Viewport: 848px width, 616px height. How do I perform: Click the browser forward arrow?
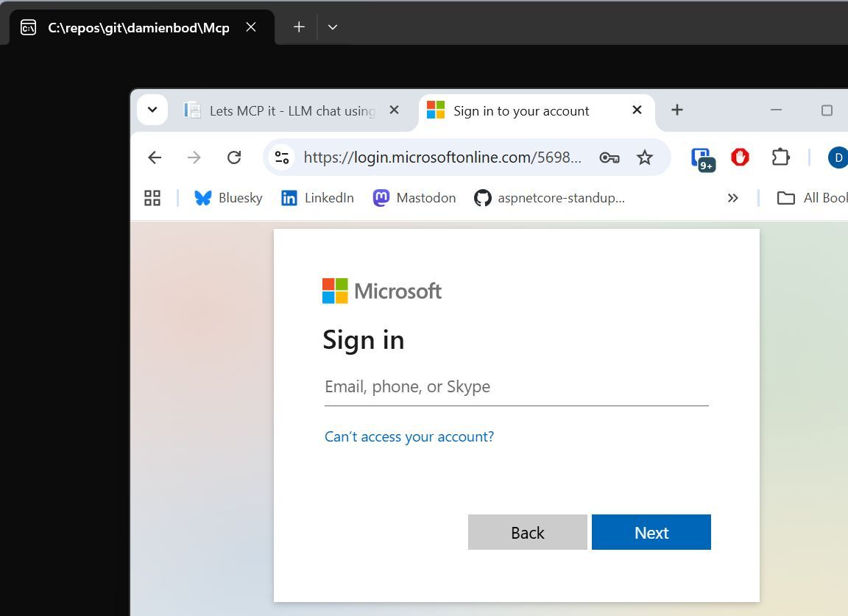pos(194,157)
